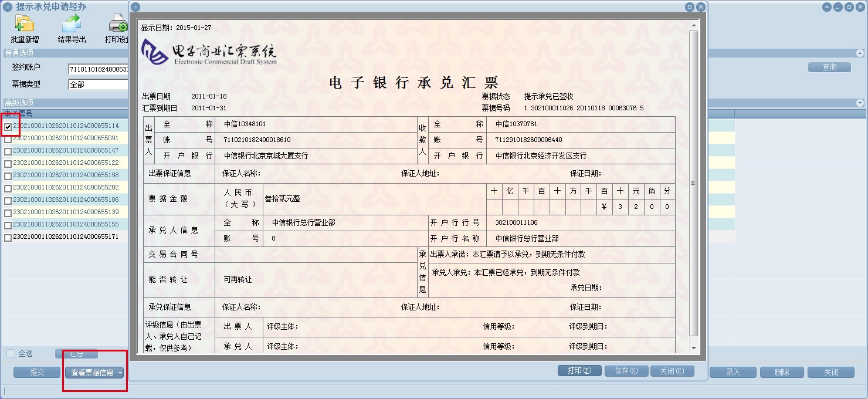Click the preview vertical scrollbar thumb
The width and height of the screenshot is (868, 399).
point(694,183)
